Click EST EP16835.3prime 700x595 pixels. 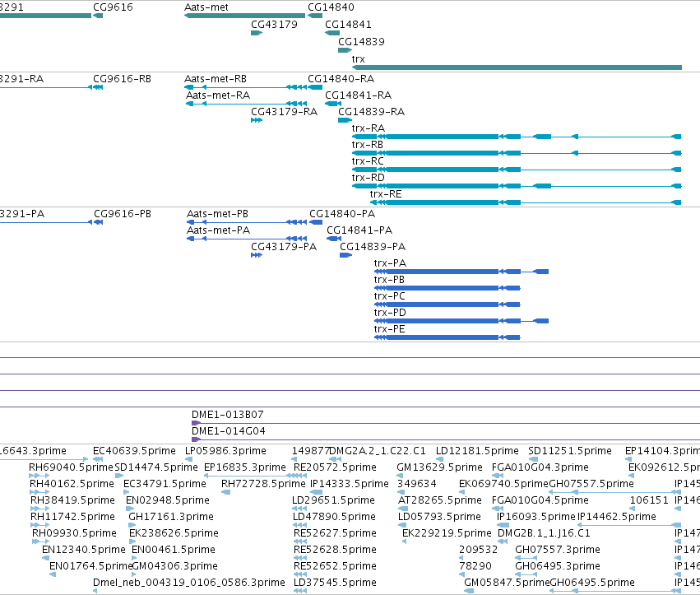(245, 467)
